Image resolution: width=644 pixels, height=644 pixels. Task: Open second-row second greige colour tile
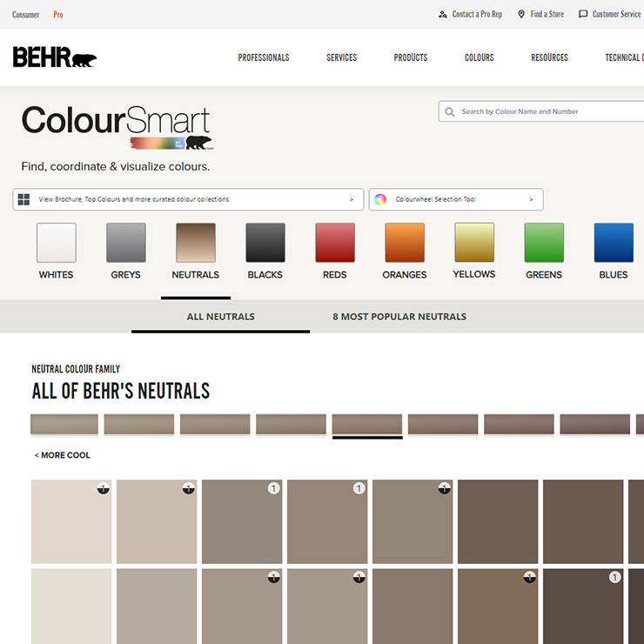157,607
